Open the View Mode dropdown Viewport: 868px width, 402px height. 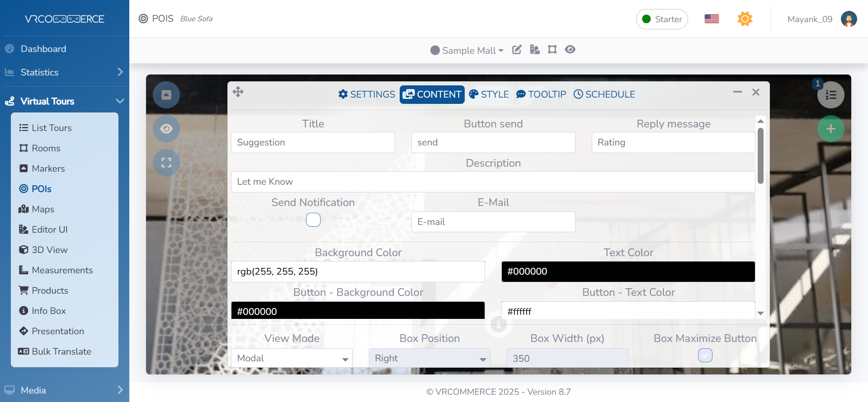coord(292,358)
